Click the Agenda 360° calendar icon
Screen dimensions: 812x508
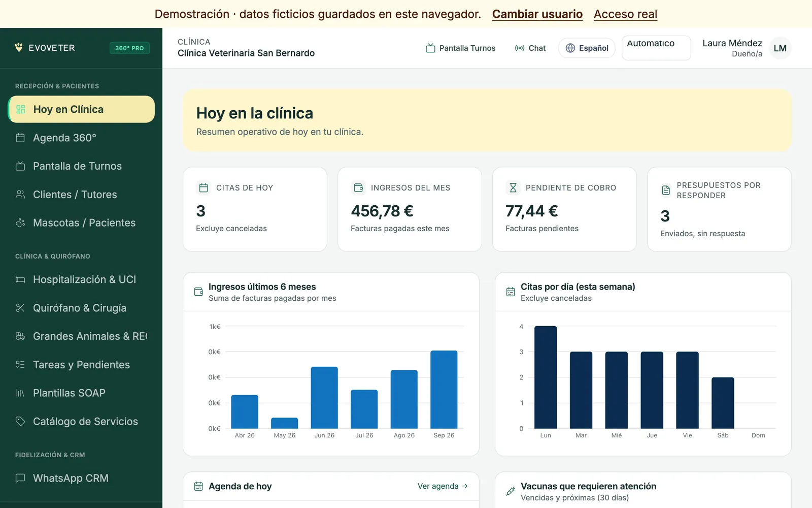tap(20, 138)
